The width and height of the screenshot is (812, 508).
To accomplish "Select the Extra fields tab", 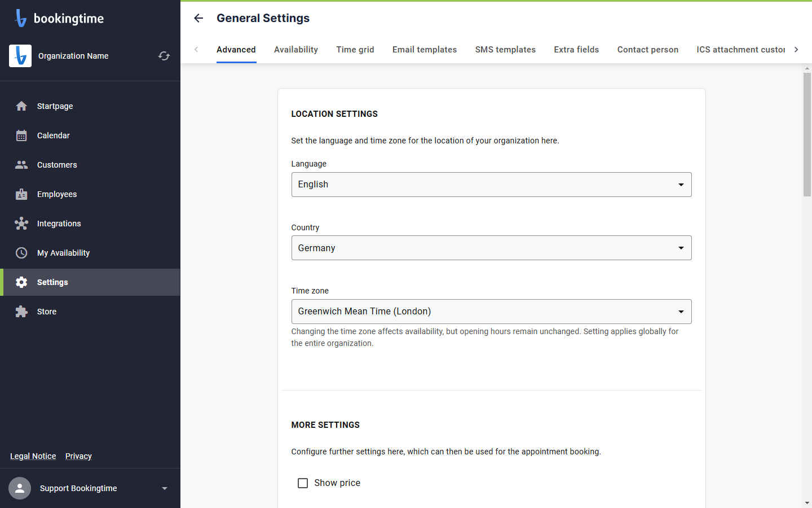I will pos(576,50).
